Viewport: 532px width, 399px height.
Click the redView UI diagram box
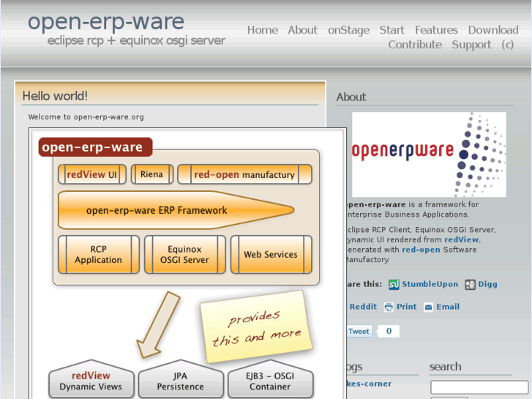92,174
